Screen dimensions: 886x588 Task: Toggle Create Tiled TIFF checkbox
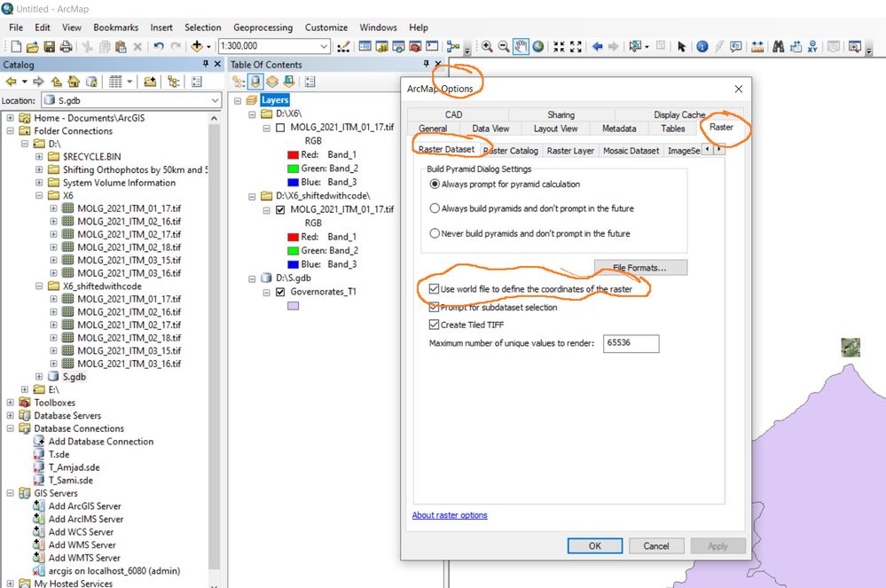click(x=434, y=325)
